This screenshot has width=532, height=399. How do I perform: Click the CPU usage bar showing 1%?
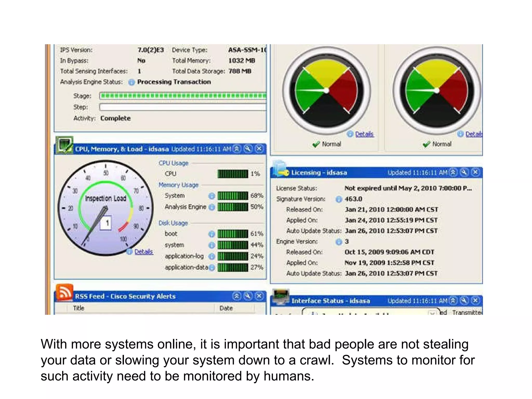[233, 174]
